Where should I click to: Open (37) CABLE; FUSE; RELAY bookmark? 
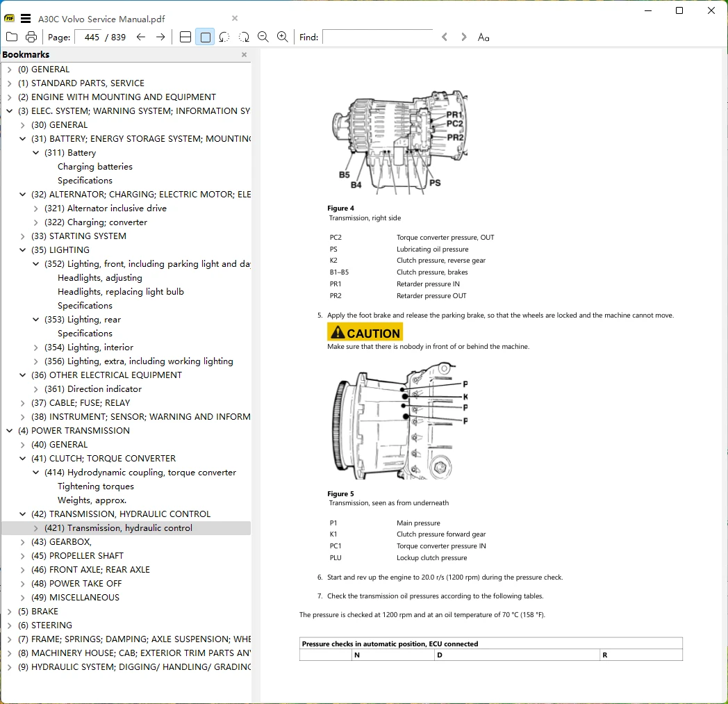(x=81, y=403)
